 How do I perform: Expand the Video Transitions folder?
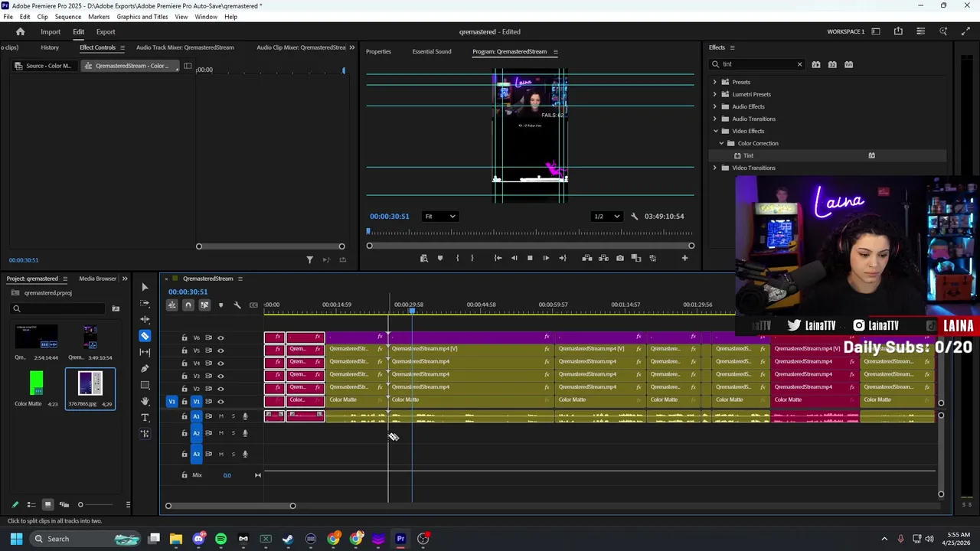(715, 168)
